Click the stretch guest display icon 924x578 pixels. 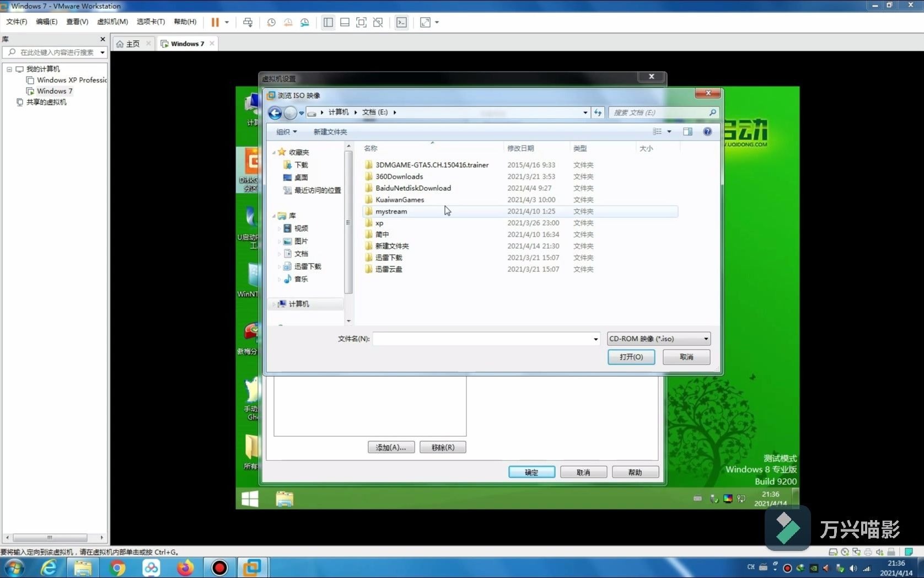[425, 22]
